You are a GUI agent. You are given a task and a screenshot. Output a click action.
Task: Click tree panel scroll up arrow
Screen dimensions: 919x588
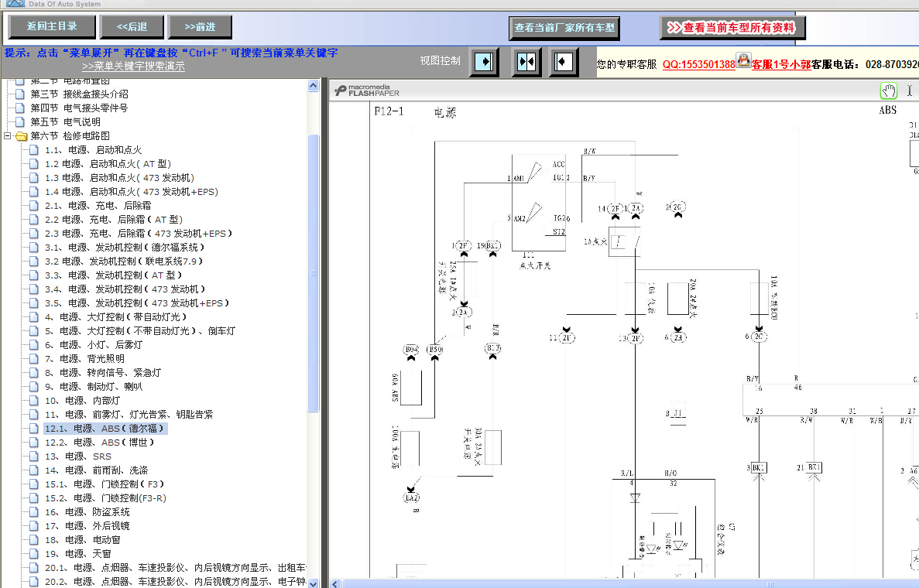click(x=313, y=86)
